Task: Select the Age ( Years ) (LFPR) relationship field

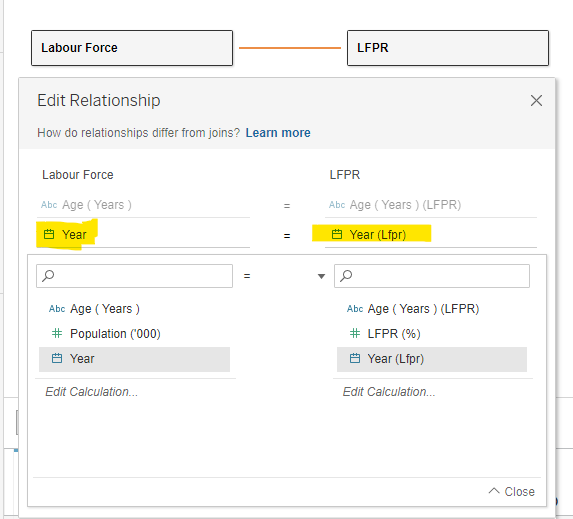Action: (x=431, y=205)
